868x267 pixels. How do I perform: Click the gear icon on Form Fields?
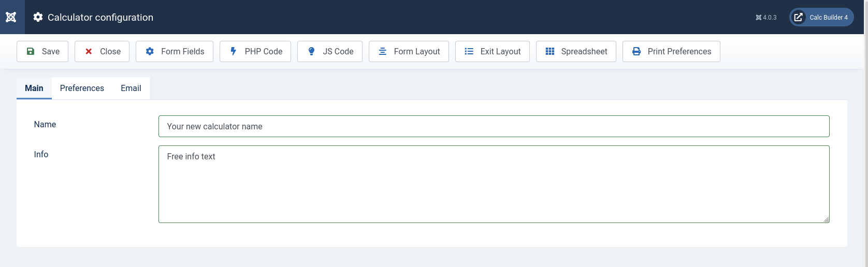tap(150, 51)
